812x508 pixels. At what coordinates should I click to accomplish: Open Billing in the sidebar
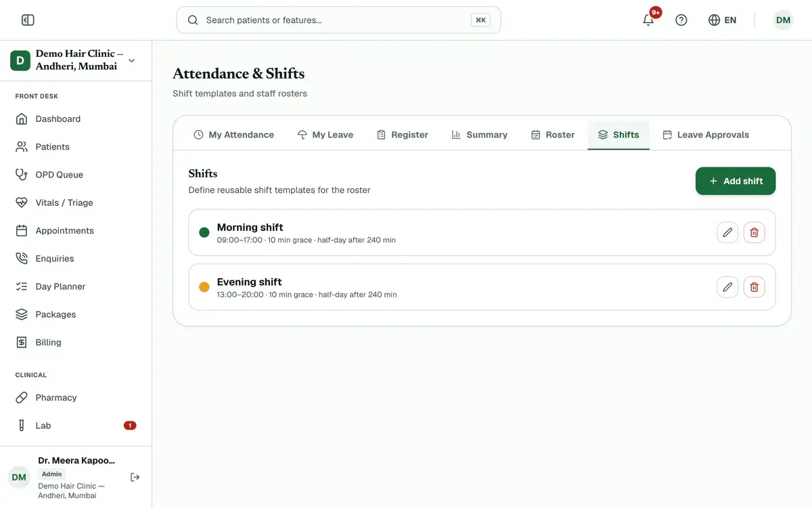point(76,342)
